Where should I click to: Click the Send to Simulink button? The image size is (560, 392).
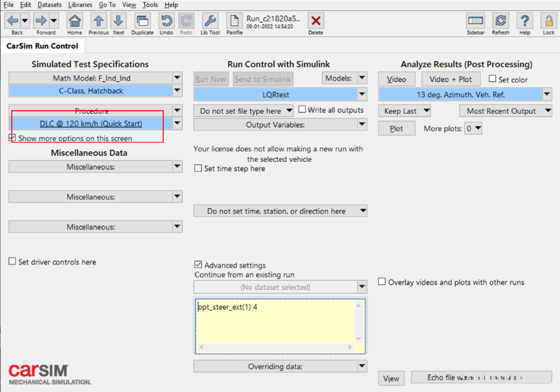point(263,79)
